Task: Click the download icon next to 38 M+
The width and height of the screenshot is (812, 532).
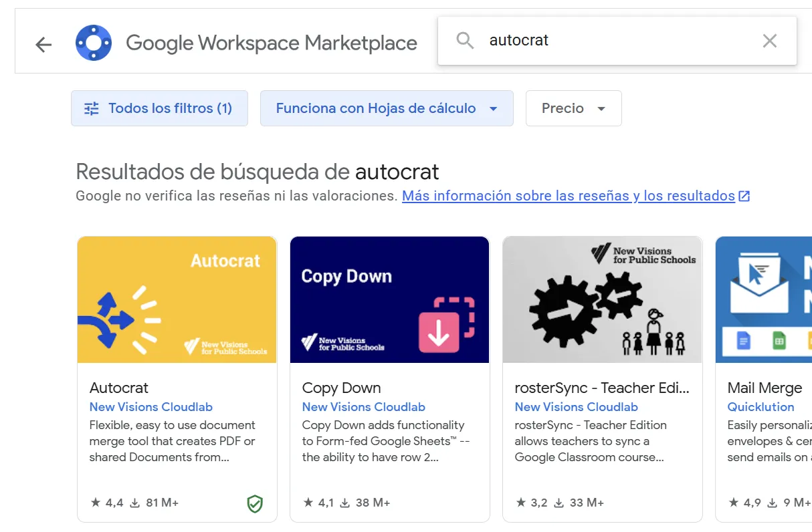Action: [x=345, y=503]
